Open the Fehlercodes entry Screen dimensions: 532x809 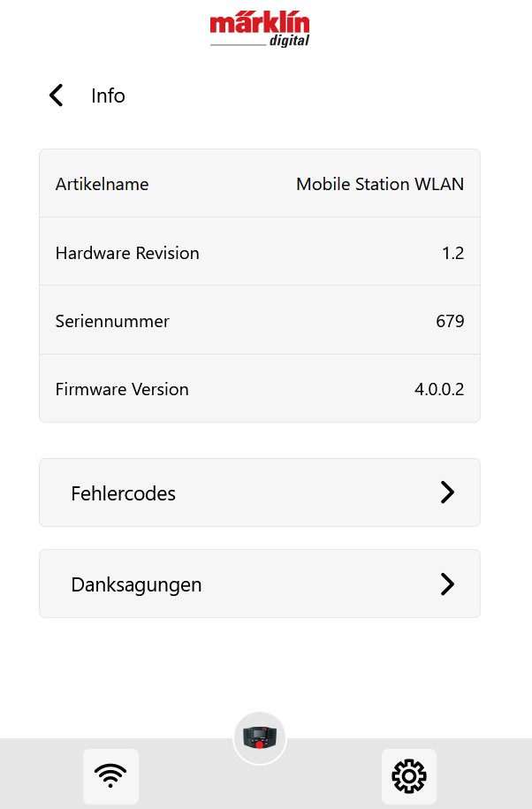coord(260,492)
